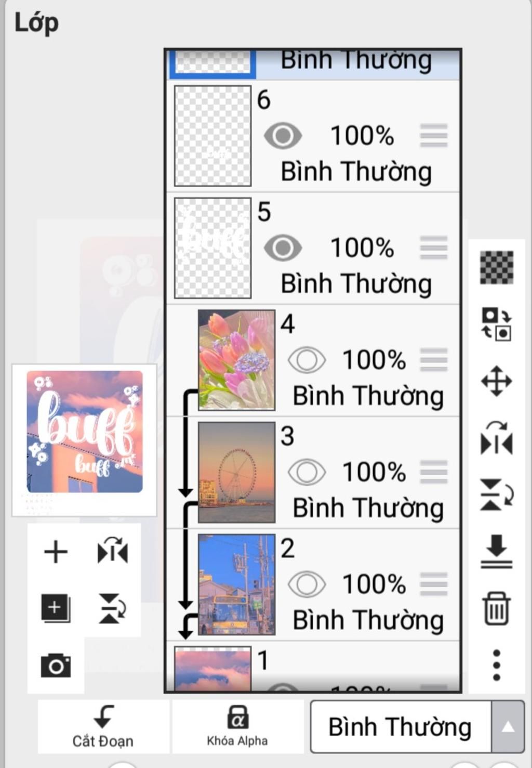Screen dimensions: 532x768
Task: Click the Bình Thường blend mode box
Action: (x=400, y=727)
